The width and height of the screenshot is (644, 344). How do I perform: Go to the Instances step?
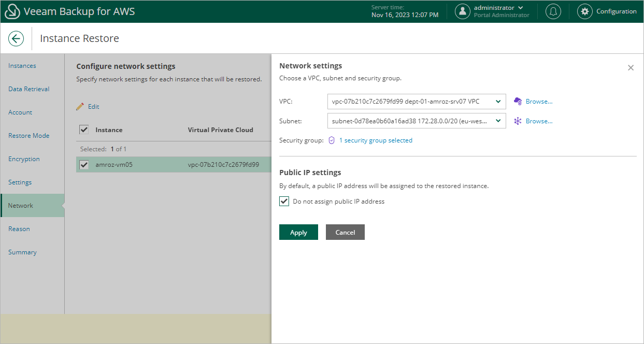(x=22, y=66)
